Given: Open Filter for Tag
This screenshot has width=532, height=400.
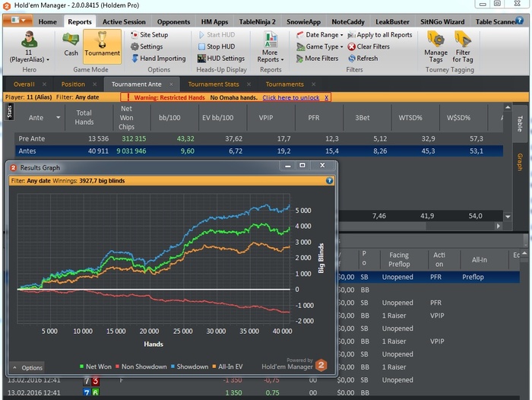Looking at the screenshot, I should click(463, 47).
